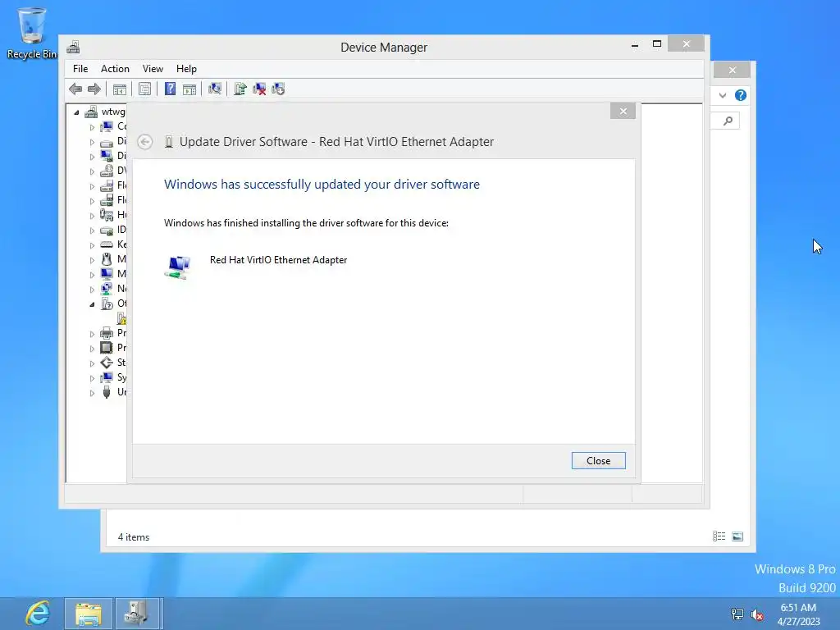Select the System devices icon
Viewport: 840px width, 630px height.
coord(107,377)
